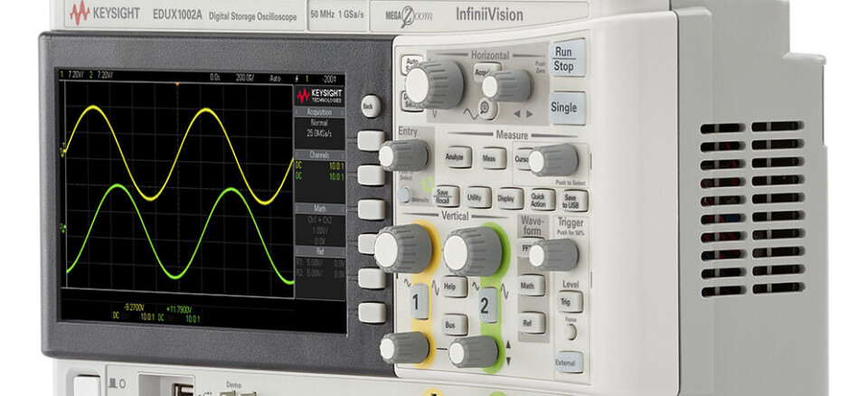Tap the Meas key
The width and height of the screenshot is (868, 396).
coord(494,158)
